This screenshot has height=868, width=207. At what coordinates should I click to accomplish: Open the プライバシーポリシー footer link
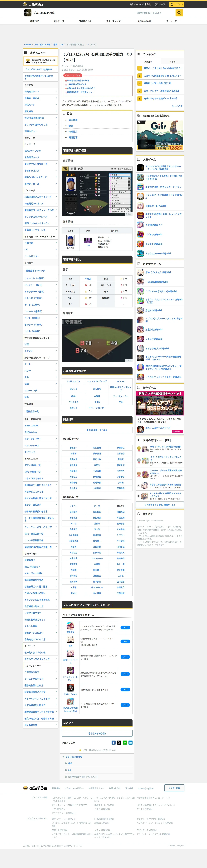pyautogui.click(x=74, y=788)
